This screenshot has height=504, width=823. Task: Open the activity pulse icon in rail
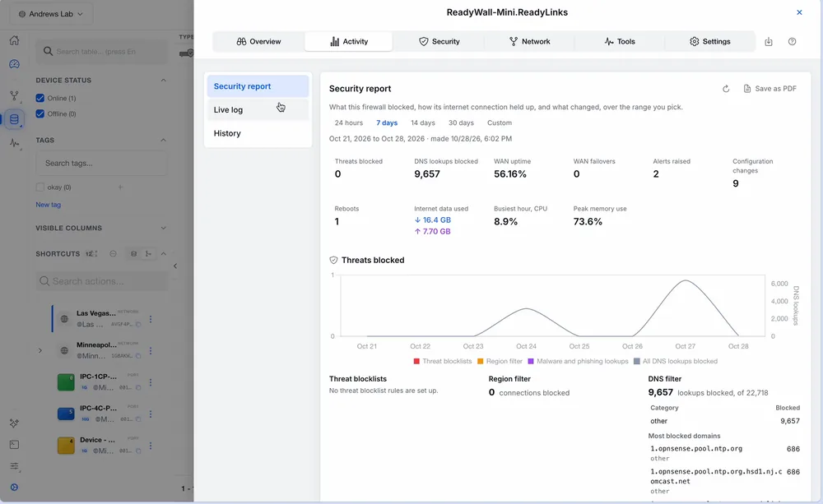[14, 143]
